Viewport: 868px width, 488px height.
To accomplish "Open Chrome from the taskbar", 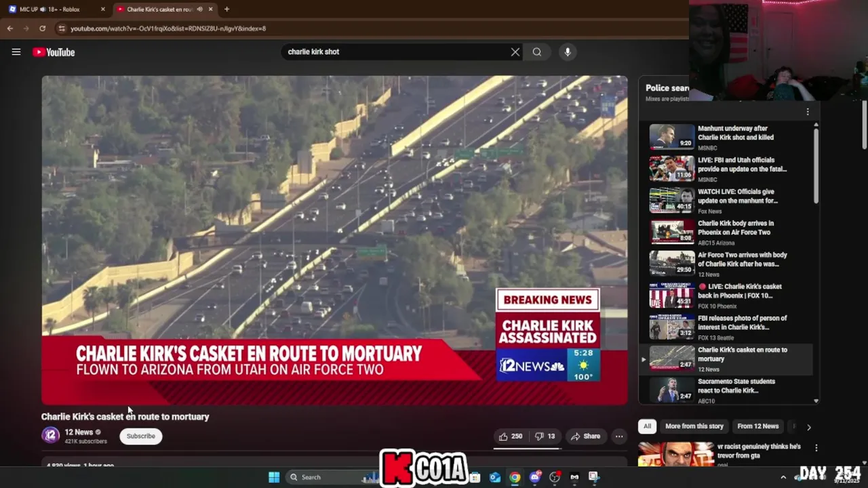I will tap(515, 477).
